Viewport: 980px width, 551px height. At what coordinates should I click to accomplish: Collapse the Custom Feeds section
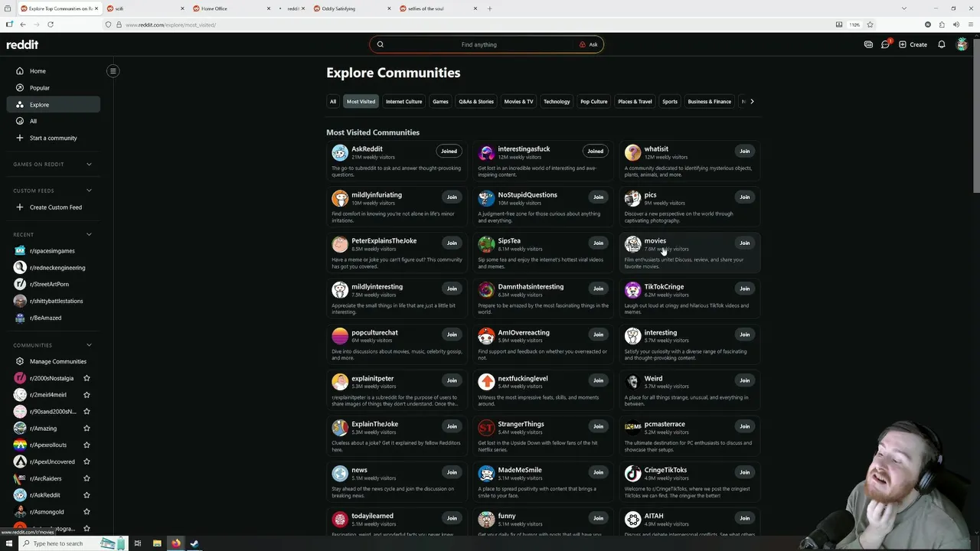pos(89,191)
